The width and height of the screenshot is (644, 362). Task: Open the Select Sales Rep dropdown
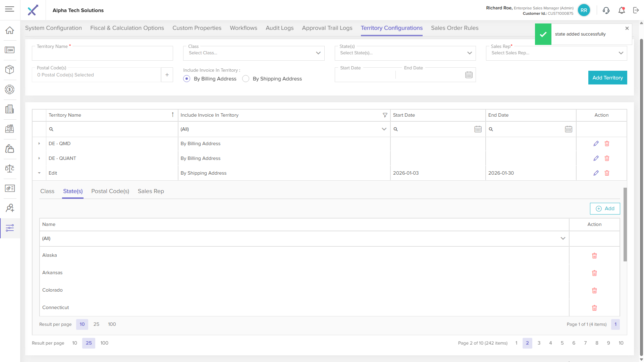point(556,53)
